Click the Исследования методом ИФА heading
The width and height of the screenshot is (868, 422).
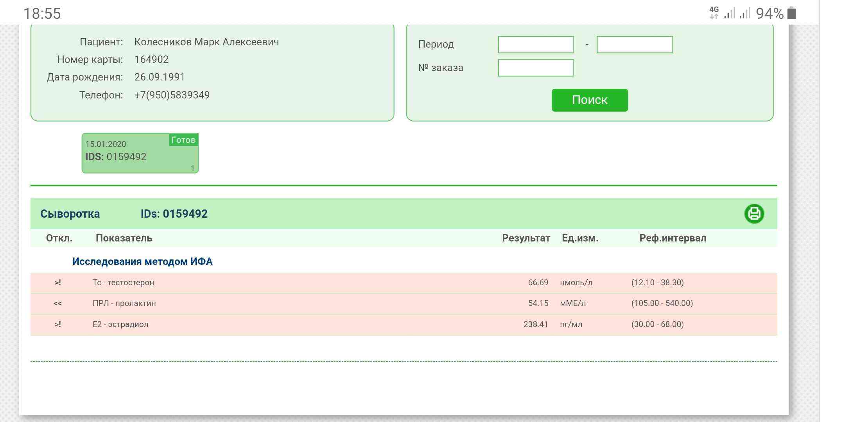(142, 261)
